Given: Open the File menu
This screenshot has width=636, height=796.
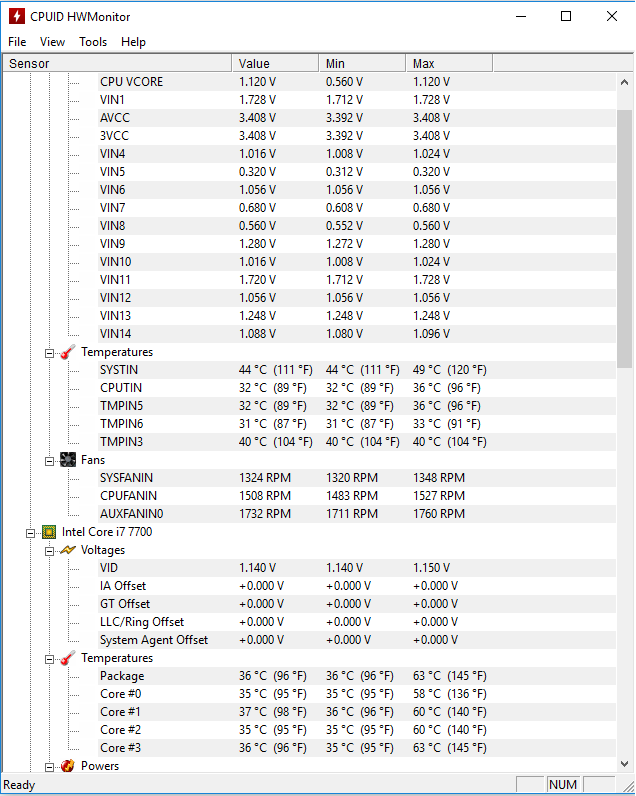Looking at the screenshot, I should point(17,42).
